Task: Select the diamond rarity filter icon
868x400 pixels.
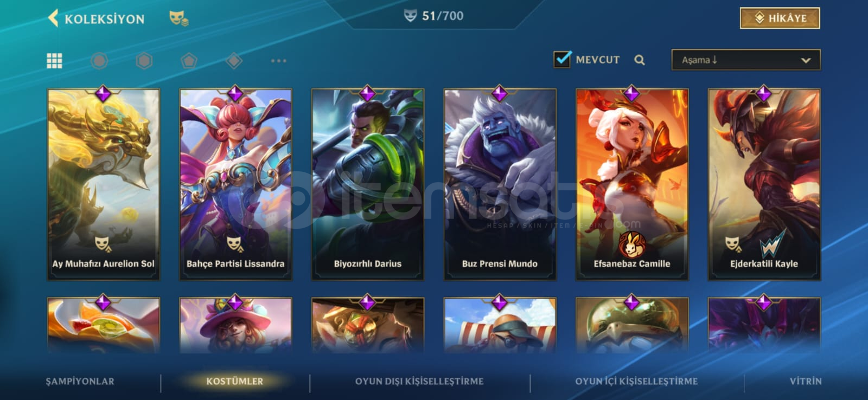Action: coord(234,61)
